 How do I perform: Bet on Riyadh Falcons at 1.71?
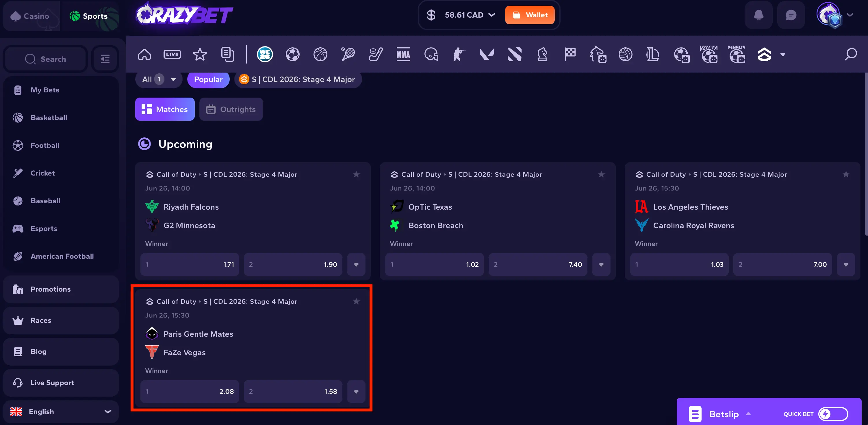pos(190,264)
